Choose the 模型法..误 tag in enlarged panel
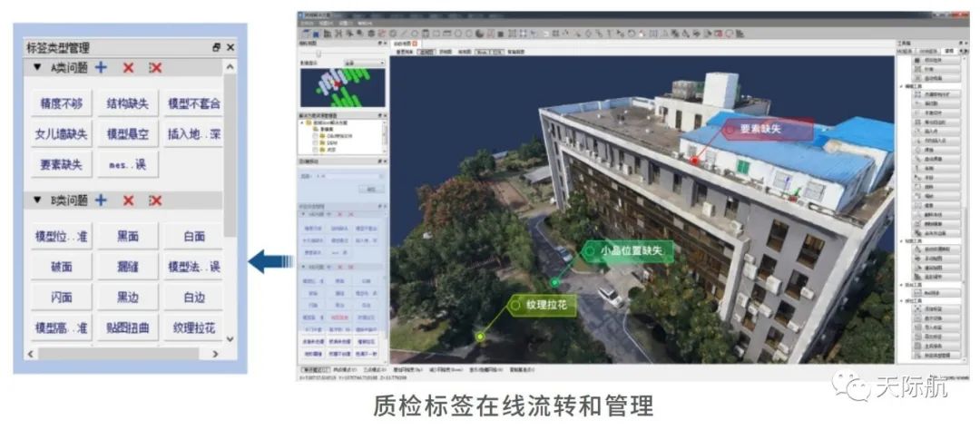Image resolution: width=980 pixels, height=430 pixels. coord(193,266)
